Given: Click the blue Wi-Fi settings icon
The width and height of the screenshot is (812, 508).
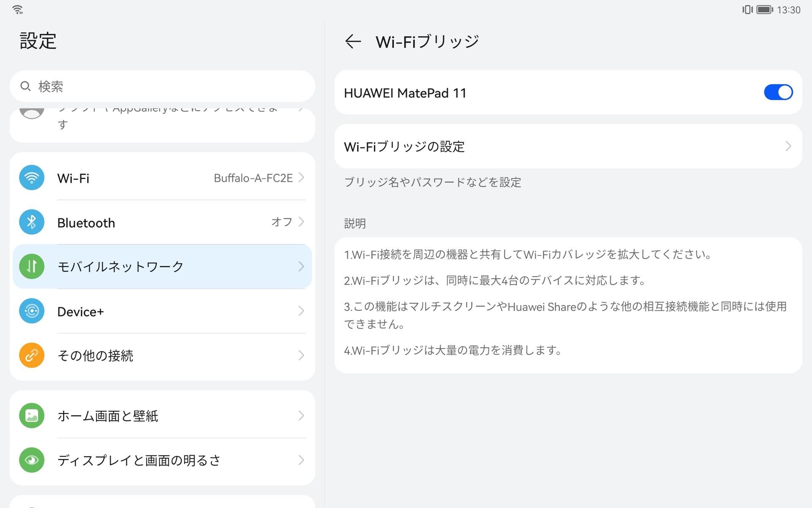Looking at the screenshot, I should tap(32, 178).
